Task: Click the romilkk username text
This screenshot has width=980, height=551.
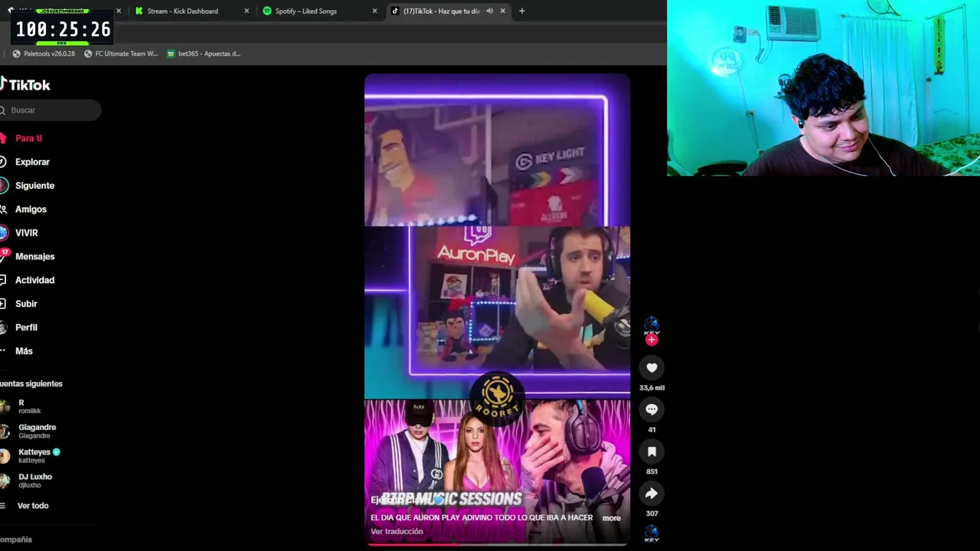Action: [x=30, y=411]
